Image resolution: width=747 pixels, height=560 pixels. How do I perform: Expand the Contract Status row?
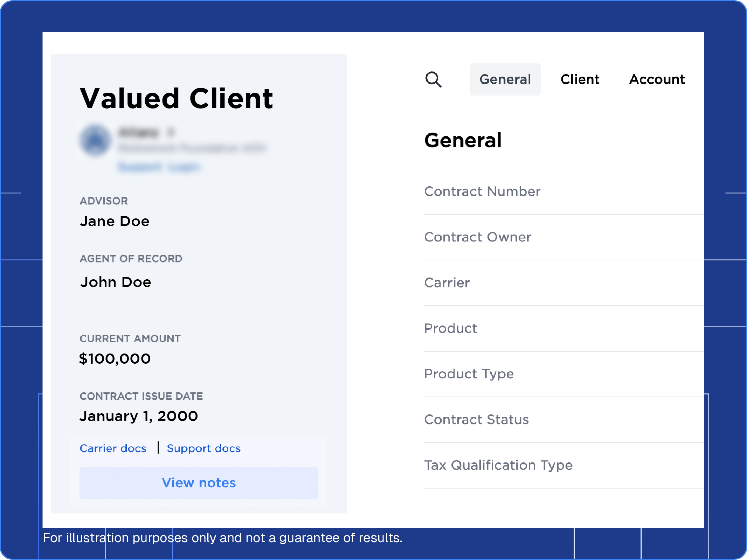point(477,419)
